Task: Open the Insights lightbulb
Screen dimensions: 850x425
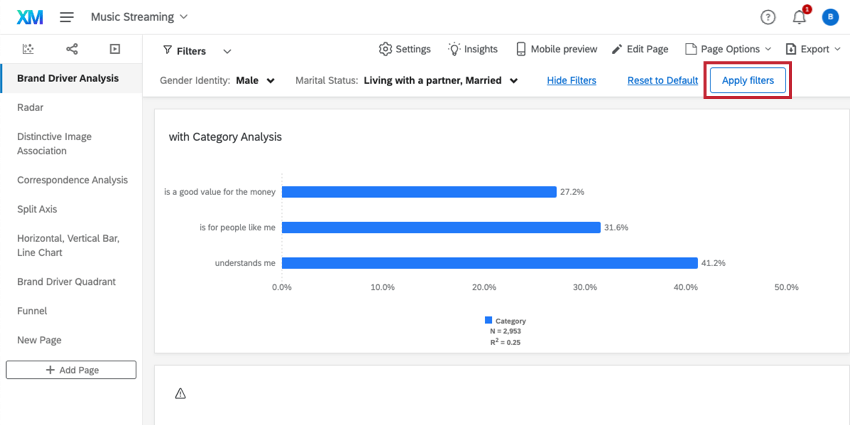Action: (472, 49)
